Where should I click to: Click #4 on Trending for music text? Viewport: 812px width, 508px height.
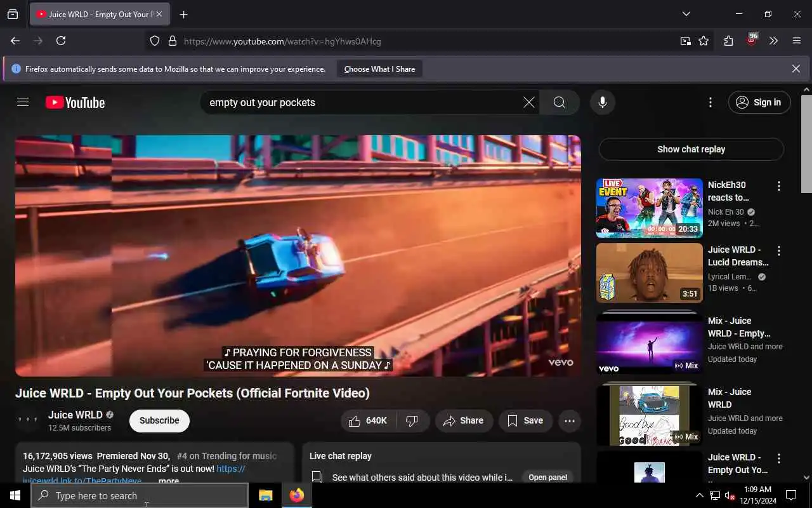click(x=226, y=456)
